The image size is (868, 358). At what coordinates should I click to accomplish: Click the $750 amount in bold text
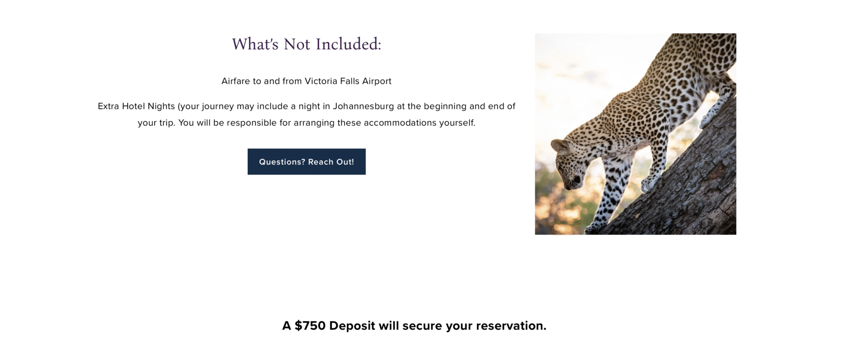310,326
